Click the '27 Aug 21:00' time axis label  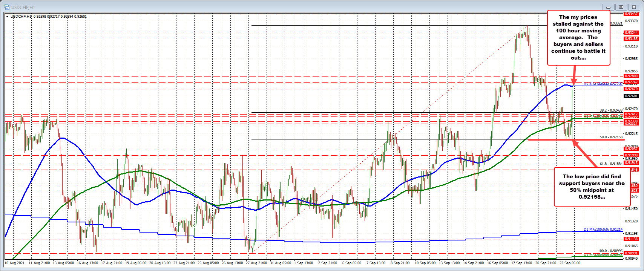pos(257,263)
